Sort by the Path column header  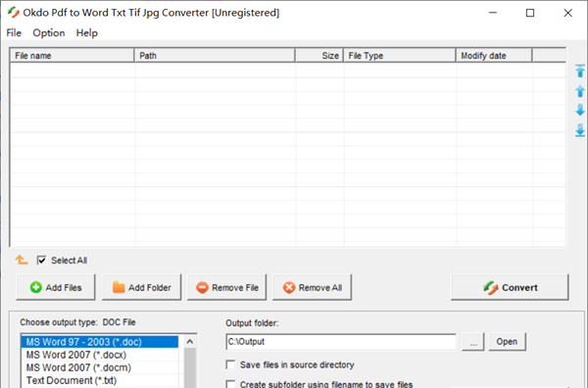215,56
